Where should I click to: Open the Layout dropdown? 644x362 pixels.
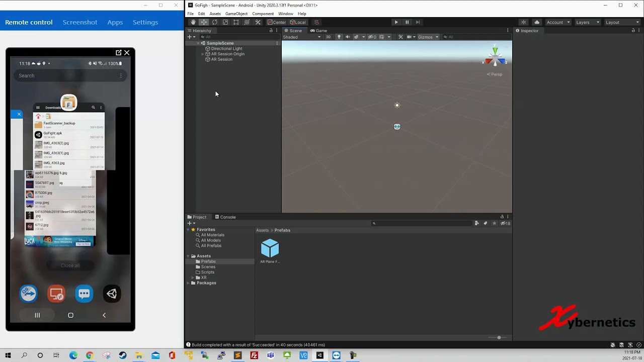(622, 22)
